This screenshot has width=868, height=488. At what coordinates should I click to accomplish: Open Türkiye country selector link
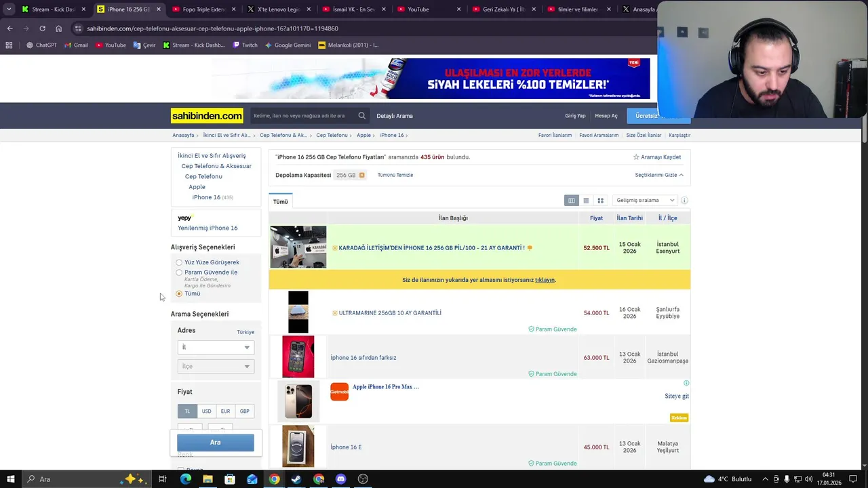coord(245,332)
